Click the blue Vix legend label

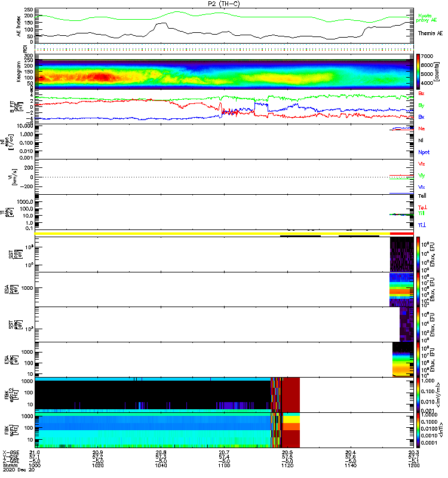click(x=422, y=187)
